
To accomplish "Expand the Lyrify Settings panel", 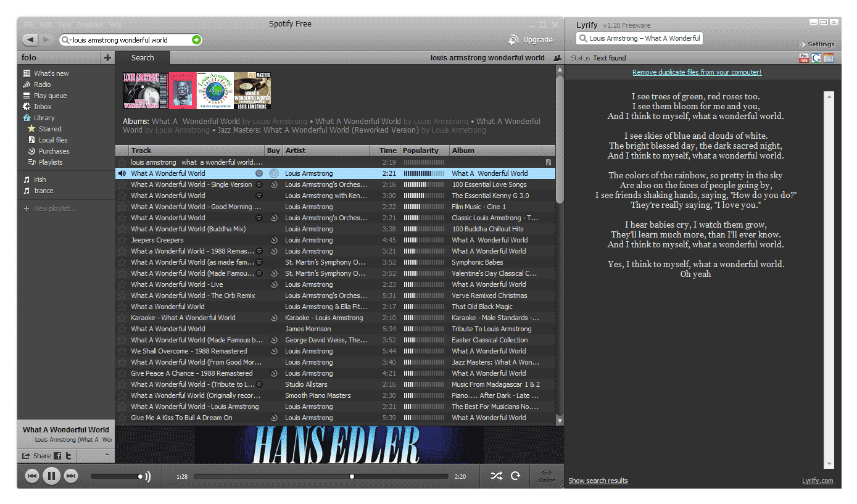I will coord(817,44).
